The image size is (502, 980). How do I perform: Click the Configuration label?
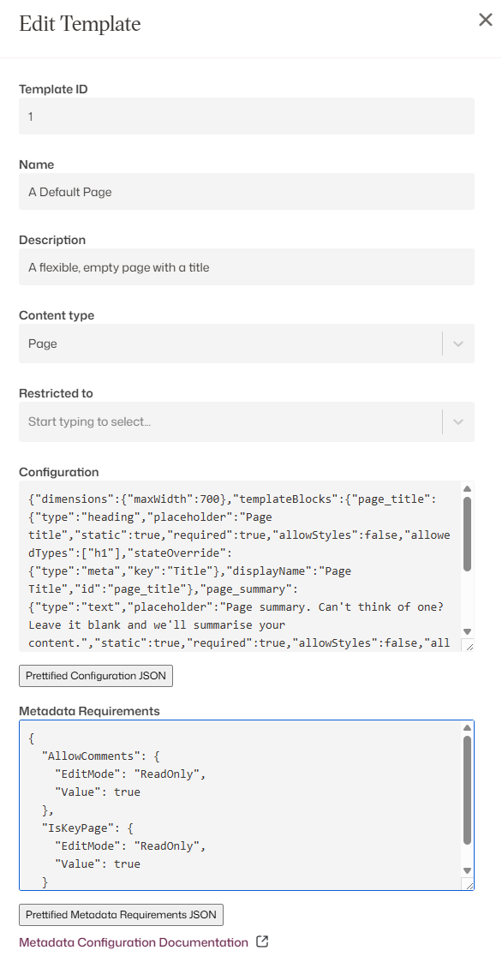tap(59, 472)
